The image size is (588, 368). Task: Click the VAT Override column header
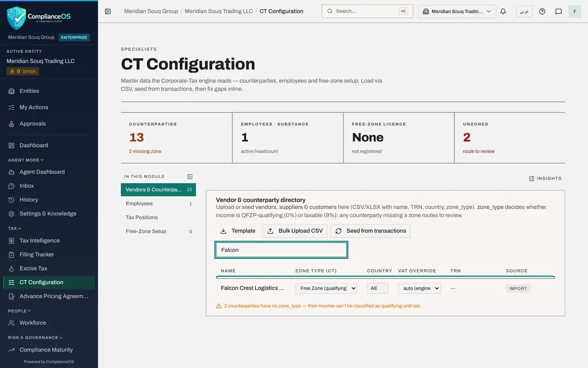(x=417, y=271)
